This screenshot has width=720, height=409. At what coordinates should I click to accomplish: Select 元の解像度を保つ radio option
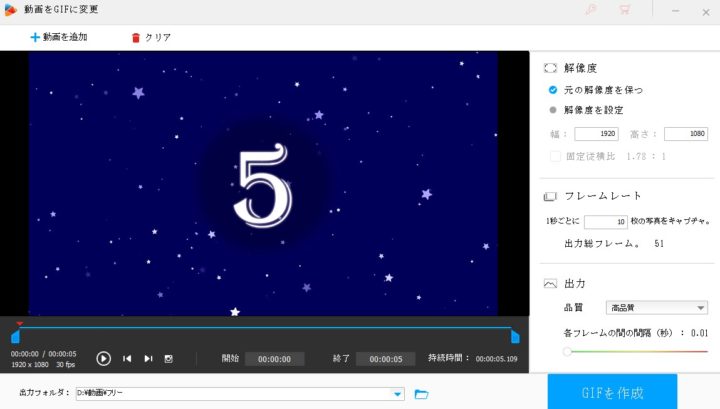(552, 90)
